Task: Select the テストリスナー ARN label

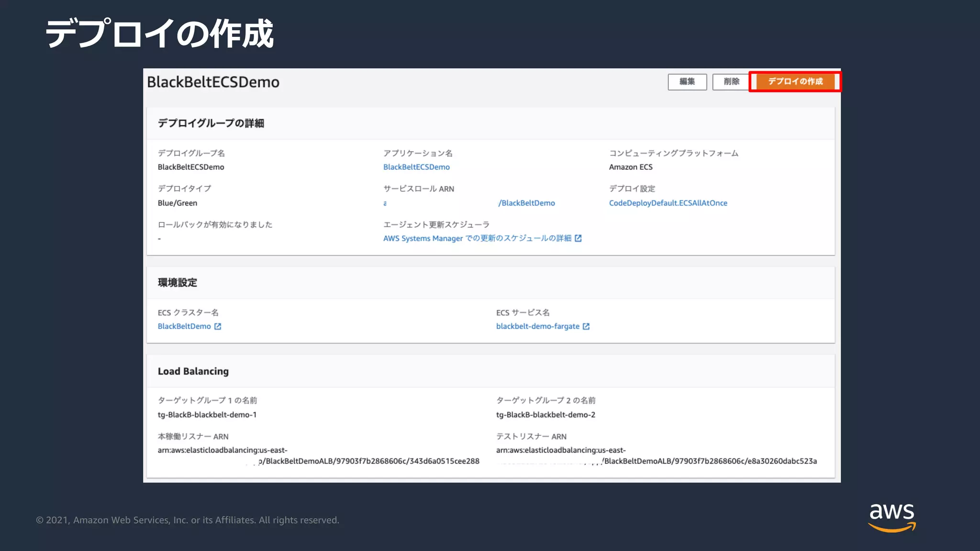Action: (x=531, y=436)
